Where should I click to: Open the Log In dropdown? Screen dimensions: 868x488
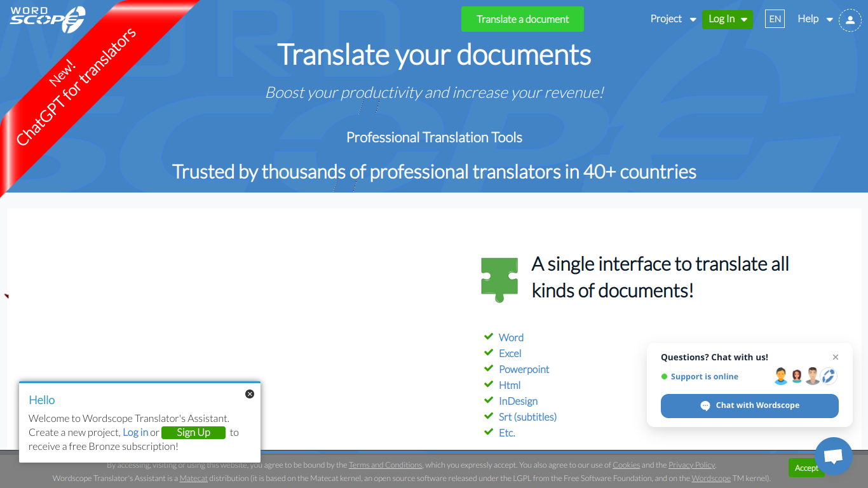tap(728, 19)
